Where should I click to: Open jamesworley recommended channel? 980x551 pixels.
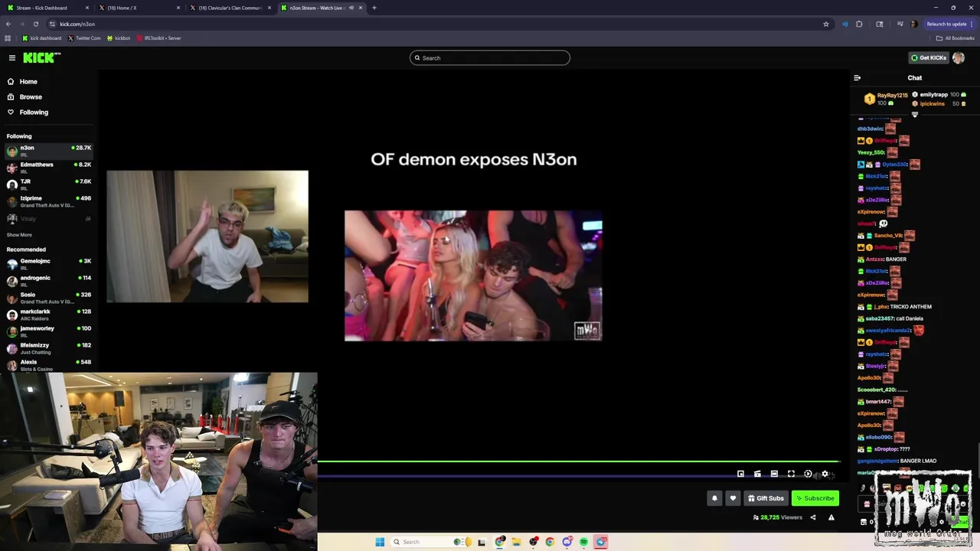(x=49, y=331)
